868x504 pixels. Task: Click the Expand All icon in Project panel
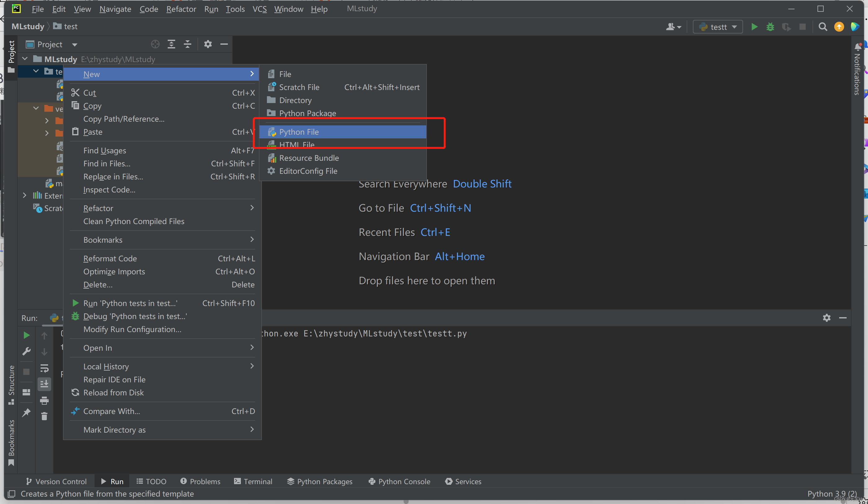pos(171,44)
